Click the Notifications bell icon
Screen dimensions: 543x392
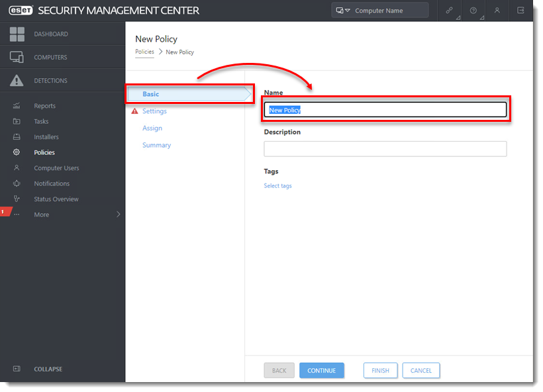17,183
